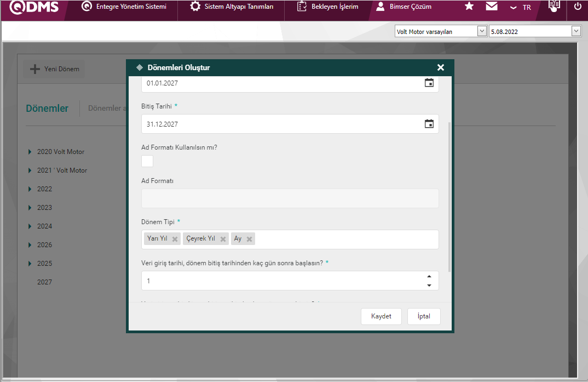Click the Kaydet button
The image size is (588, 382).
382,316
